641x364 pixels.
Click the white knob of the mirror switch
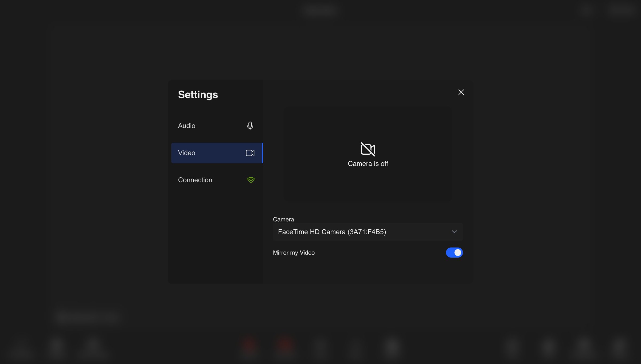(x=458, y=253)
